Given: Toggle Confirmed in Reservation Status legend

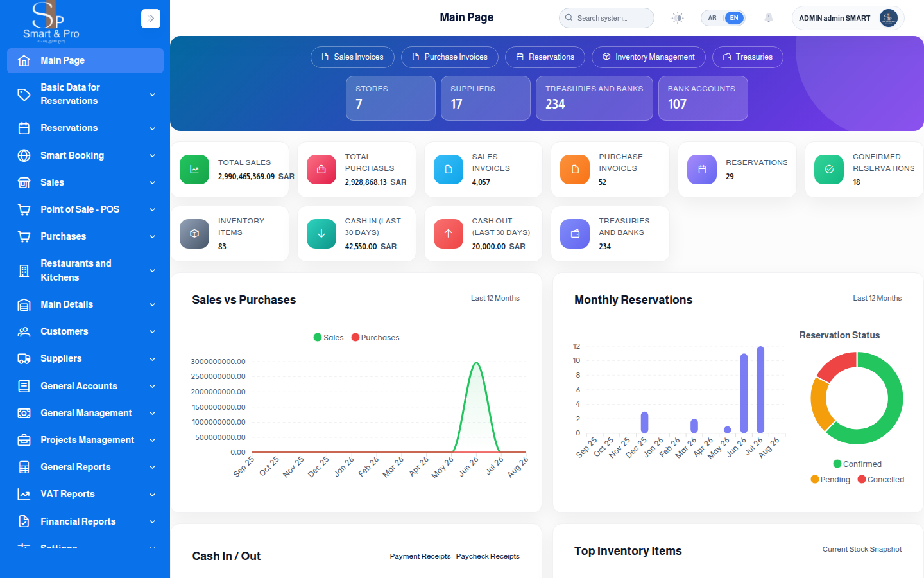Looking at the screenshot, I should (x=857, y=464).
